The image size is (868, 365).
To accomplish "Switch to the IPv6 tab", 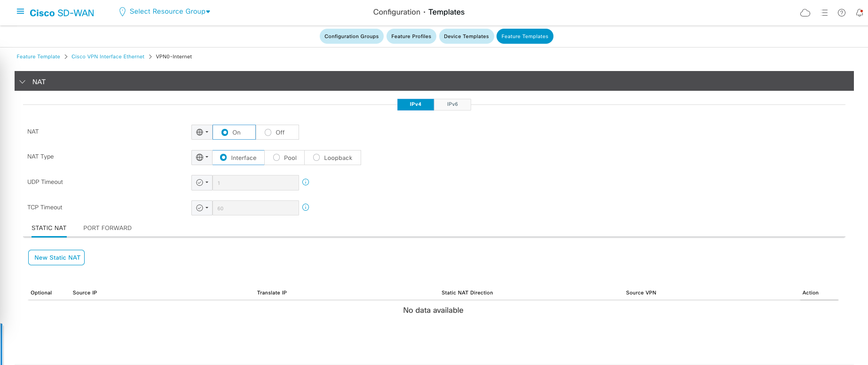I will click(x=452, y=104).
